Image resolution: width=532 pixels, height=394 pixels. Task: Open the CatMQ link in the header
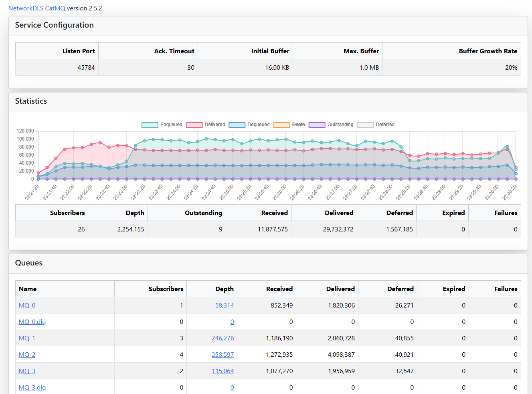(x=55, y=8)
